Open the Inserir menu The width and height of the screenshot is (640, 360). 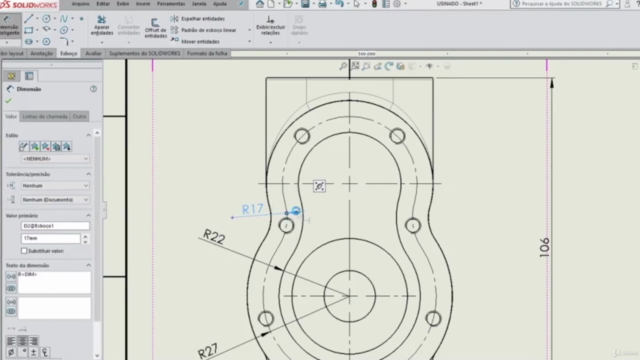[143, 4]
